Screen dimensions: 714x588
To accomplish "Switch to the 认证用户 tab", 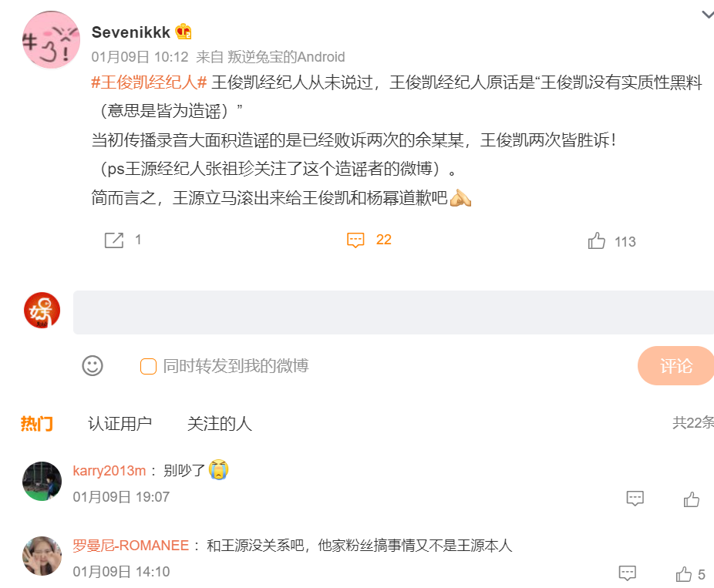I will [x=119, y=423].
